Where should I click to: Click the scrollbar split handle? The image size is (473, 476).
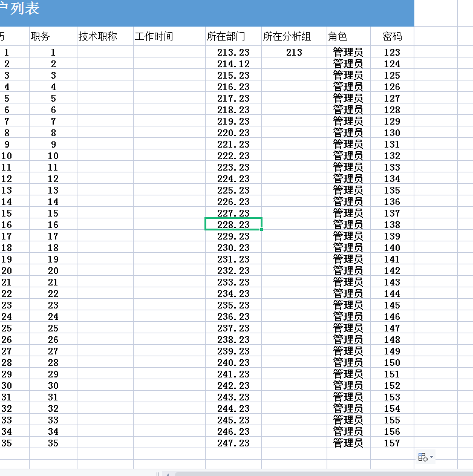pos(157,474)
